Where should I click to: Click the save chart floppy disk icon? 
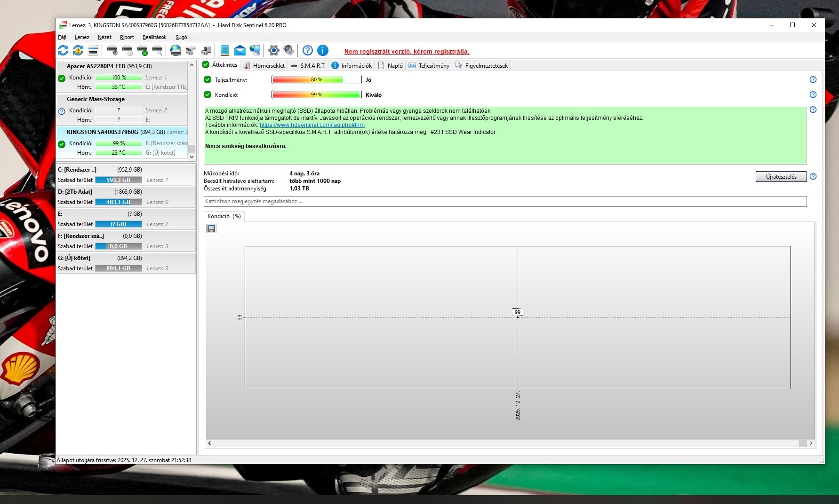click(x=211, y=228)
